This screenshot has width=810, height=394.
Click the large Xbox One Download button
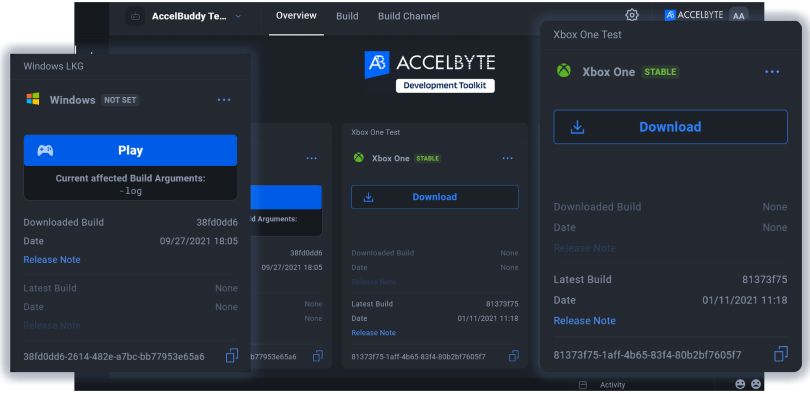(671, 127)
